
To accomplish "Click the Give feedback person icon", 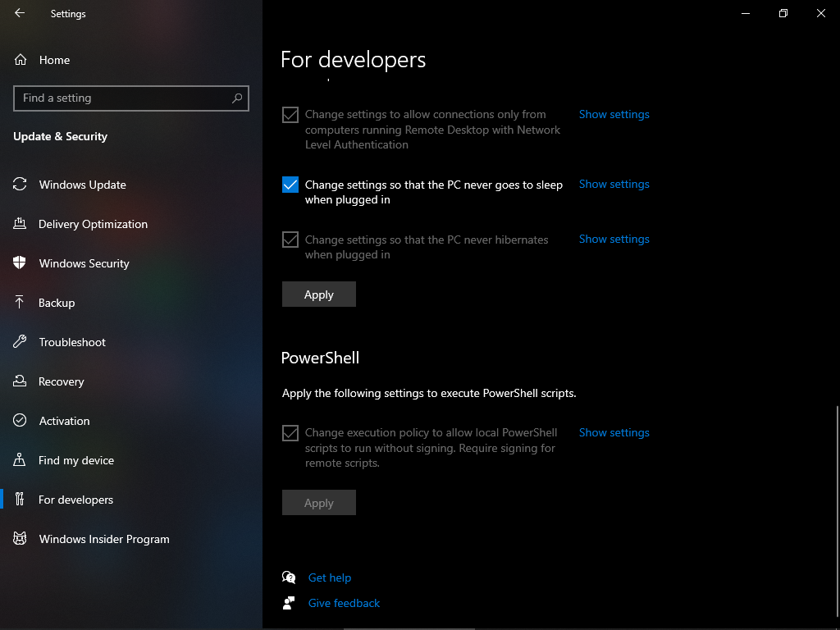I will tap(289, 603).
